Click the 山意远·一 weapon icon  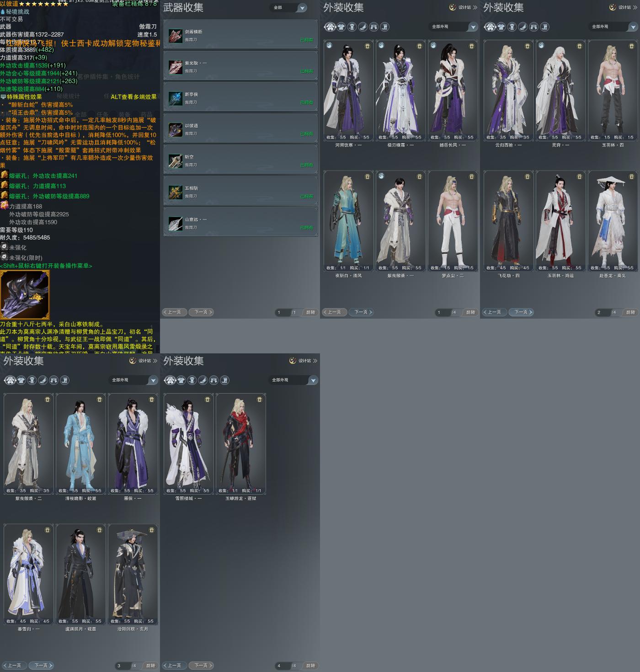pos(175,223)
